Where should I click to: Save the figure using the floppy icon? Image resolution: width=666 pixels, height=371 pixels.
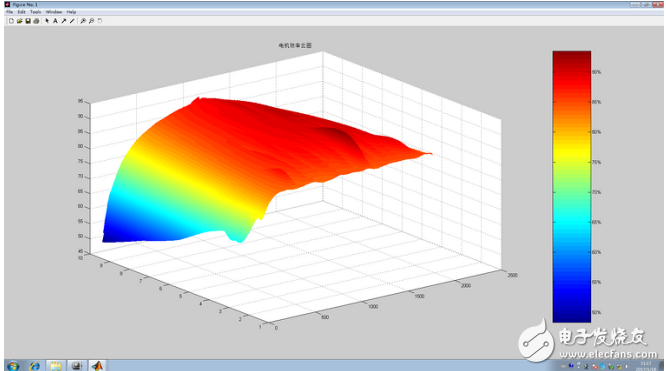pos(28,21)
